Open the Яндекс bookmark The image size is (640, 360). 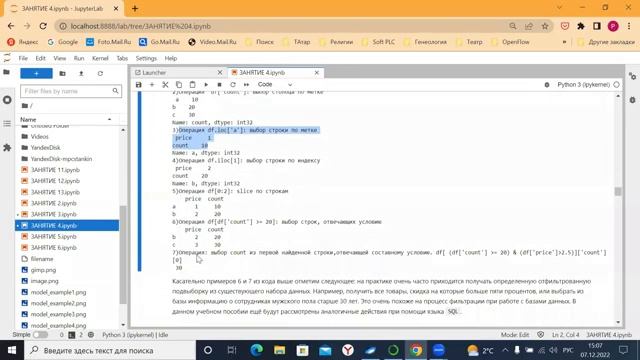point(23,42)
